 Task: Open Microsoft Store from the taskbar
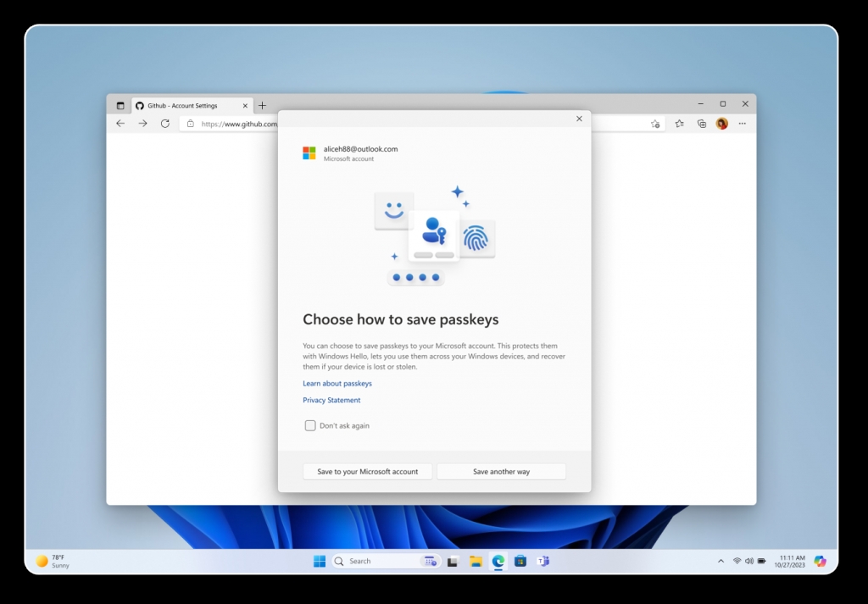520,561
